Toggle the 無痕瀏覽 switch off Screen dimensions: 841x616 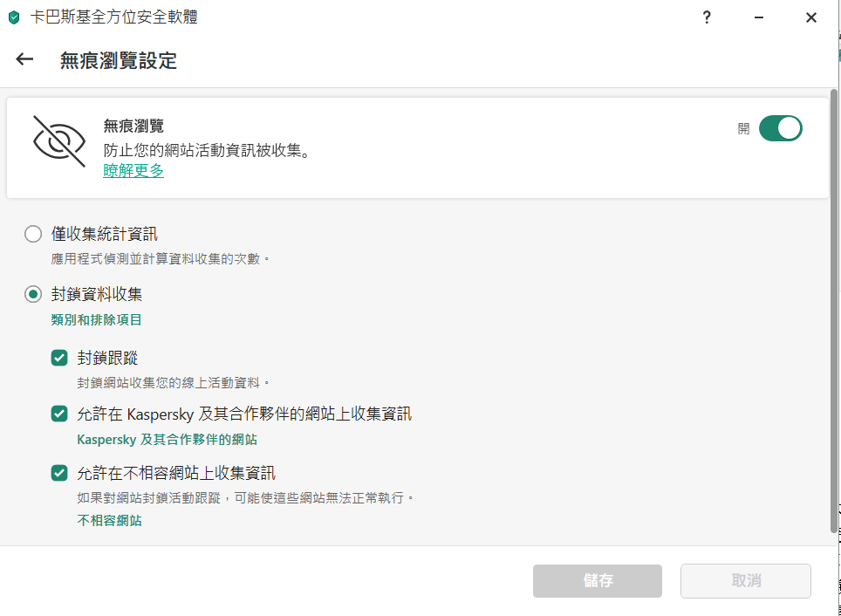780,128
